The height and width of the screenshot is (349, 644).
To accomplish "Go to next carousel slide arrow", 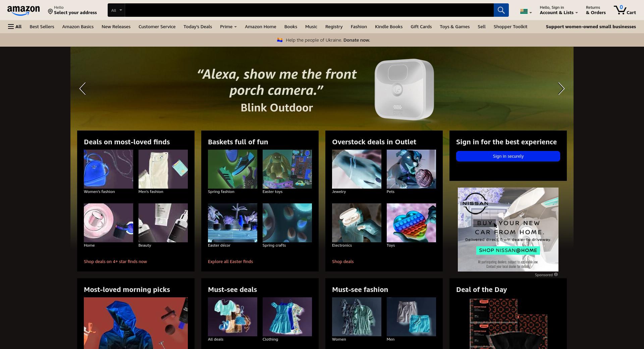I will click(x=561, y=89).
